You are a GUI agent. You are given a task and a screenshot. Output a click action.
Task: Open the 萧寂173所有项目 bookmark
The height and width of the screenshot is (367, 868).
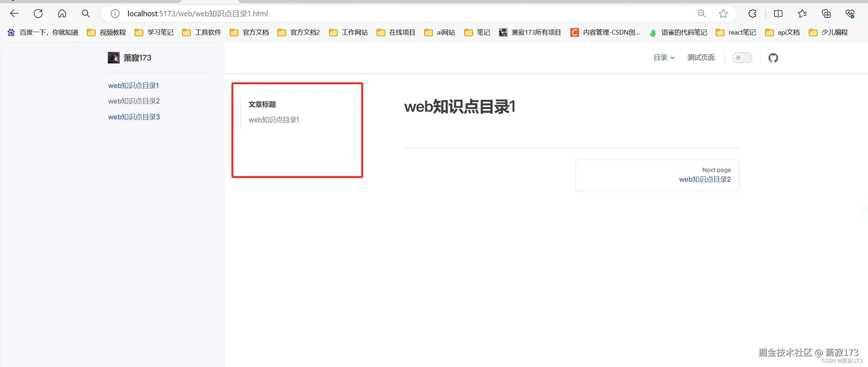point(530,32)
